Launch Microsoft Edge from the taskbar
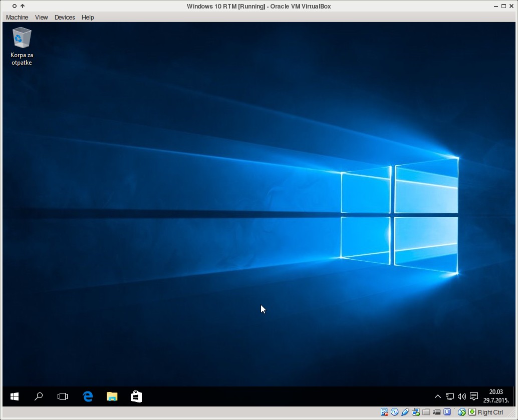The height and width of the screenshot is (420, 518). click(88, 396)
